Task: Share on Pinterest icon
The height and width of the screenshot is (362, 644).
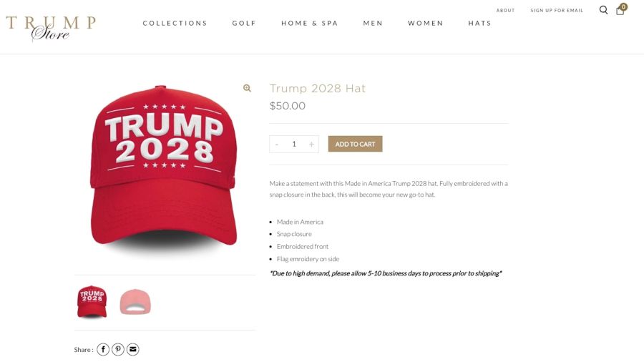Action: coord(118,349)
